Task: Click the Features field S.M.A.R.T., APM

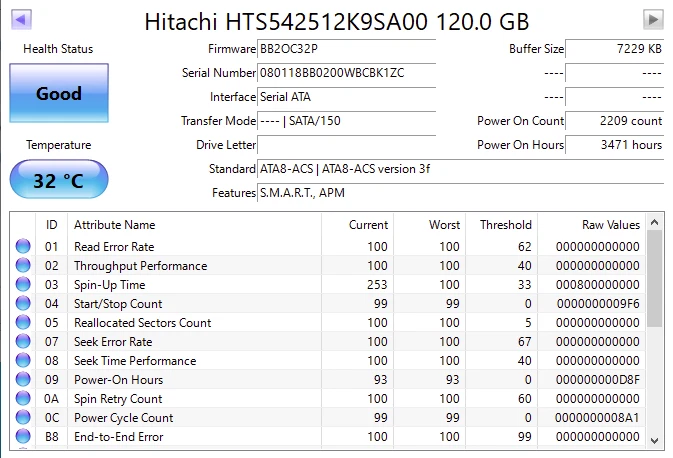Action: tap(461, 193)
